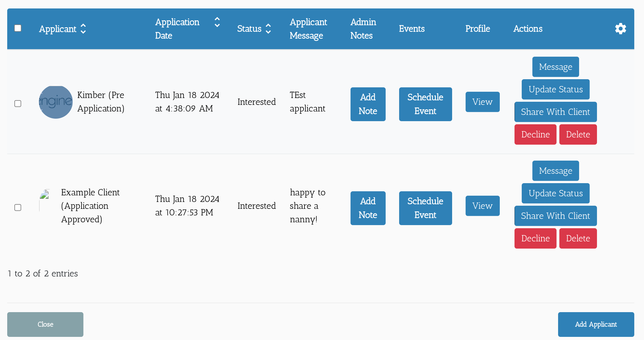Add Note for Kimber's application
Image resolution: width=644 pixels, height=340 pixels.
368,104
